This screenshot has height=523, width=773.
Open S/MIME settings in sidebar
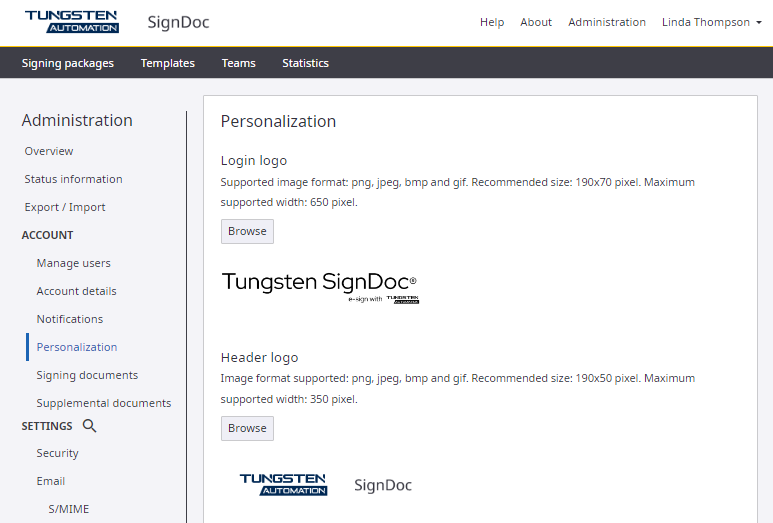[69, 509]
